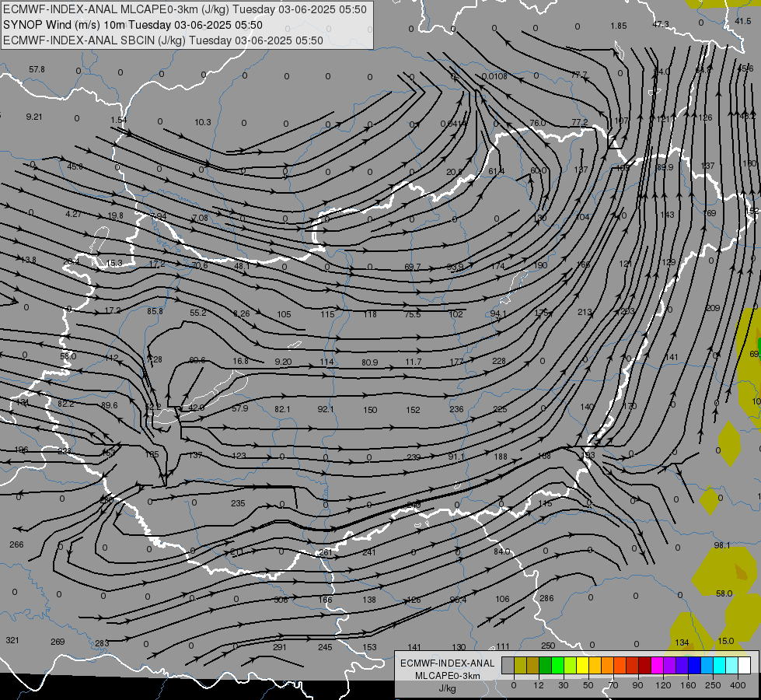Click the map value 55.2
This screenshot has width=761, height=700.
198,313
